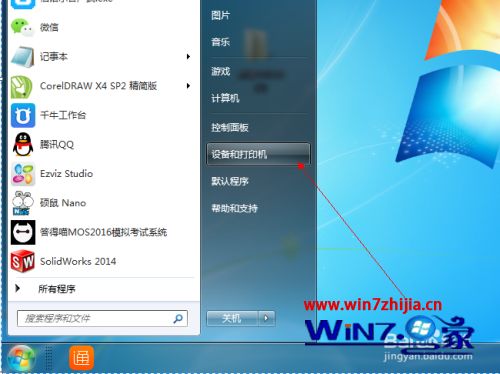Expand the CorelDRAW X4 submenu arrow
This screenshot has height=374, width=500.
(x=188, y=86)
